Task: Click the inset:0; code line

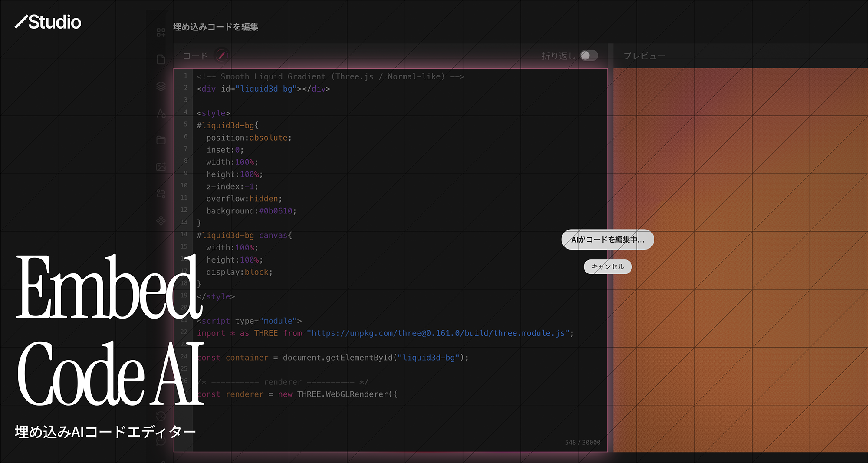Action: (225, 150)
